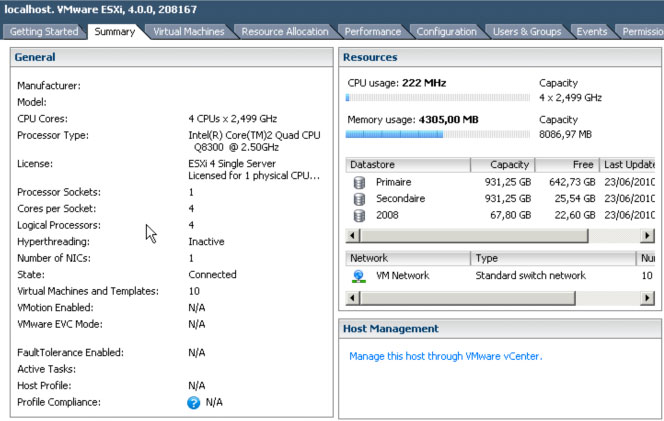
Task: Sort networks by the Type column header
Action: (x=553, y=258)
